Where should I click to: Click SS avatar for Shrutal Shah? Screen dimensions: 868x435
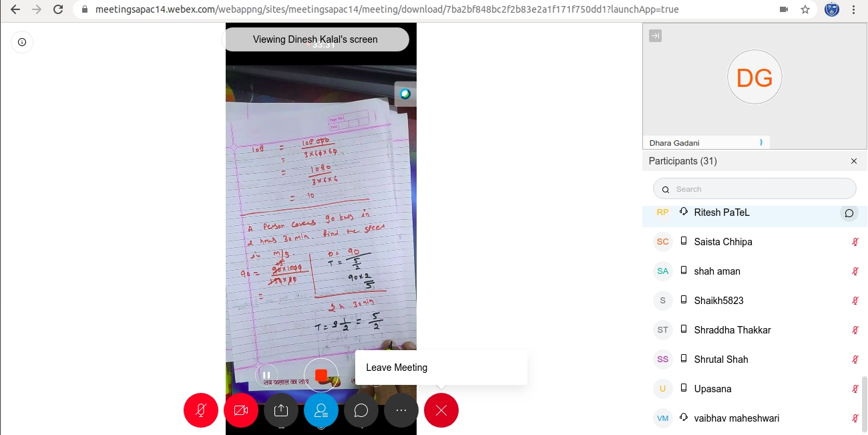click(x=662, y=359)
